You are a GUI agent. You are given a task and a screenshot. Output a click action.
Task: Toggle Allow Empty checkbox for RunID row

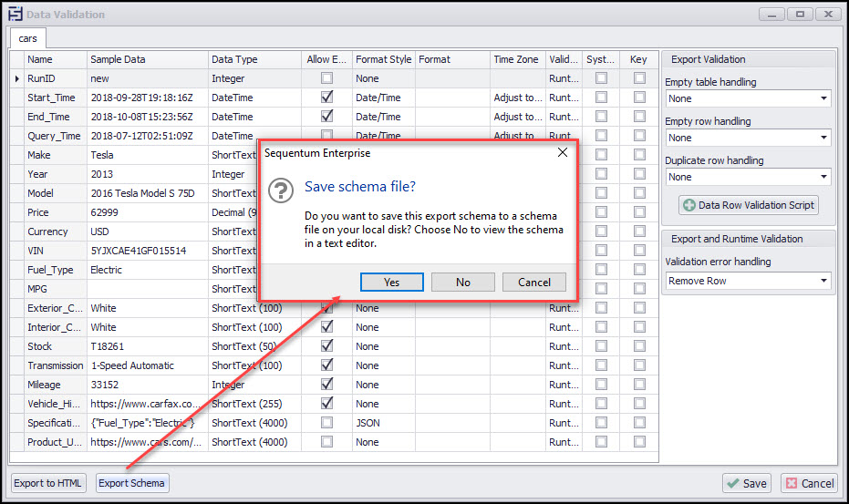coord(326,79)
